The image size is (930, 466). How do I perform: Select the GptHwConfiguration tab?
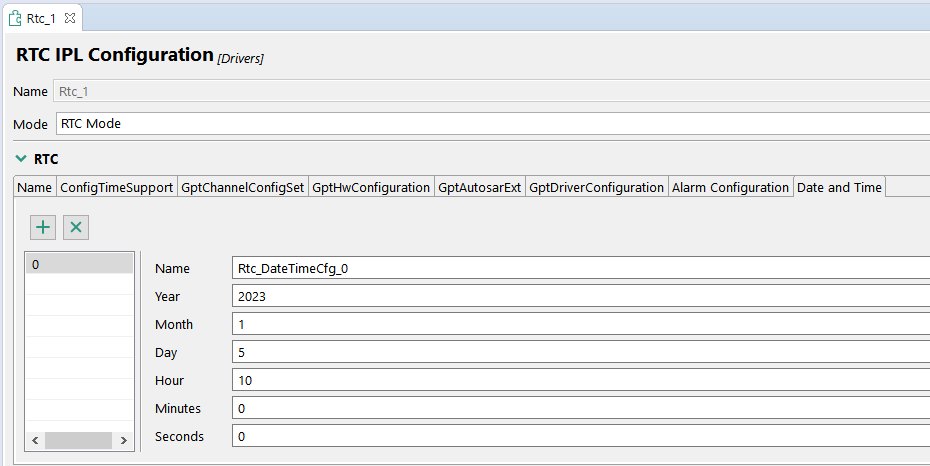pyautogui.click(x=370, y=187)
